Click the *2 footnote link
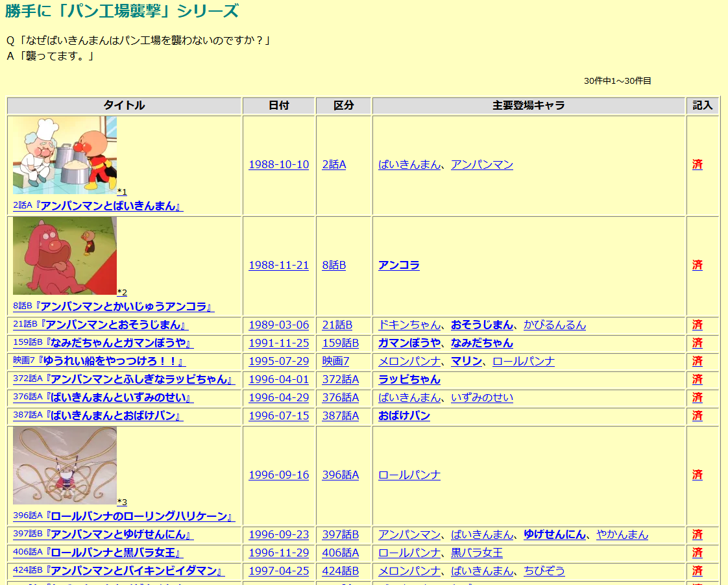 [x=122, y=292]
